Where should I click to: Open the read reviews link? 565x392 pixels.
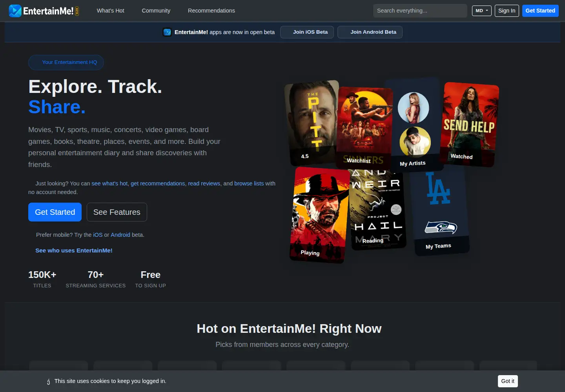click(x=204, y=183)
